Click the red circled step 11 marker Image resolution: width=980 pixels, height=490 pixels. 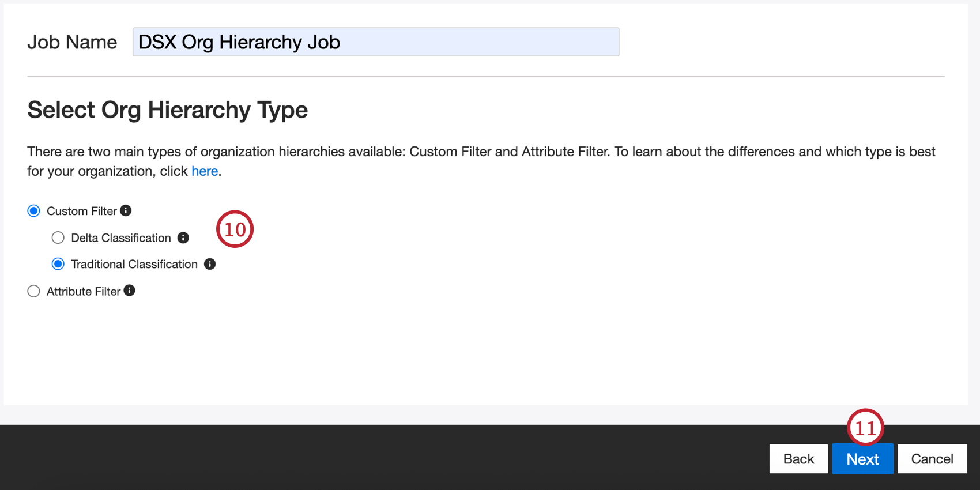point(865,427)
